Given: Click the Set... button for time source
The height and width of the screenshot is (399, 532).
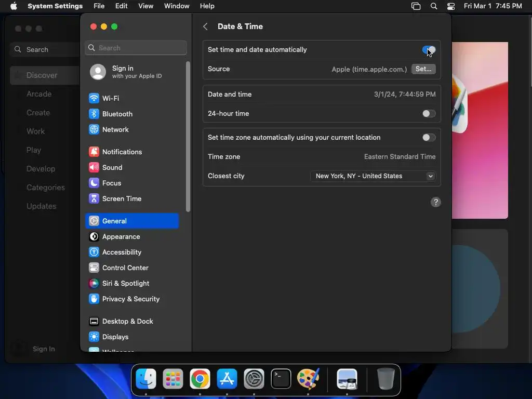Looking at the screenshot, I should click(423, 69).
